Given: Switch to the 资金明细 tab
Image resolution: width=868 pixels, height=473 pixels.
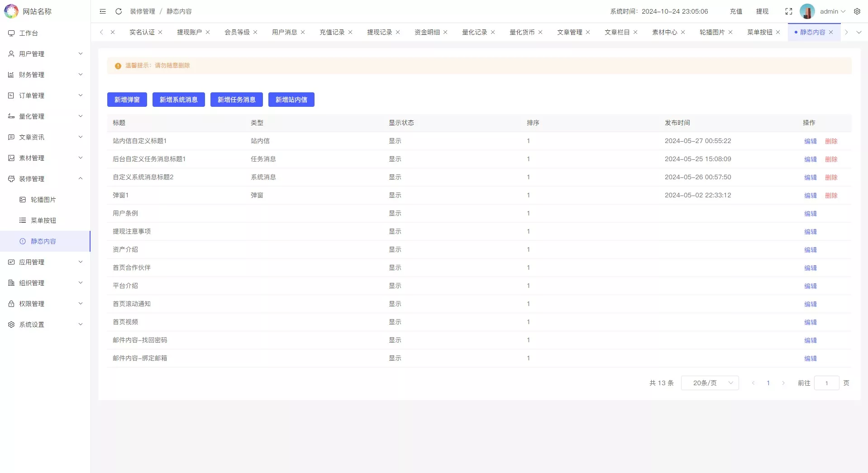Looking at the screenshot, I should pos(426,32).
